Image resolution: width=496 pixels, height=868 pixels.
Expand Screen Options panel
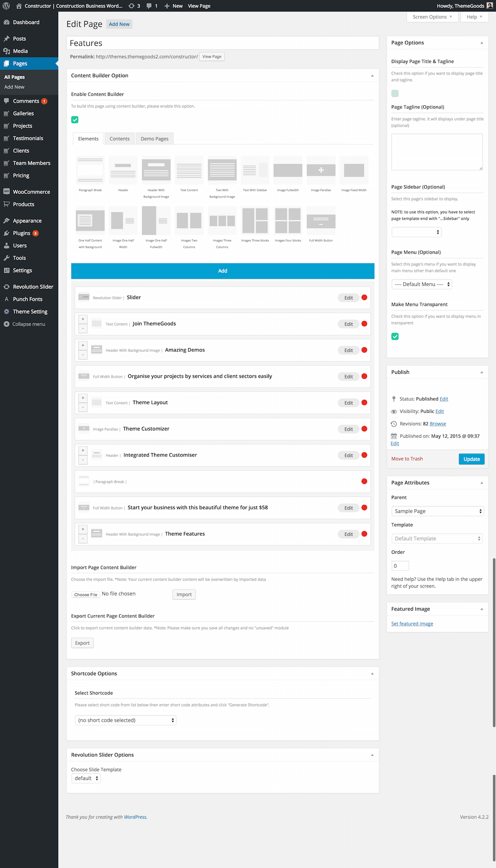pos(432,17)
